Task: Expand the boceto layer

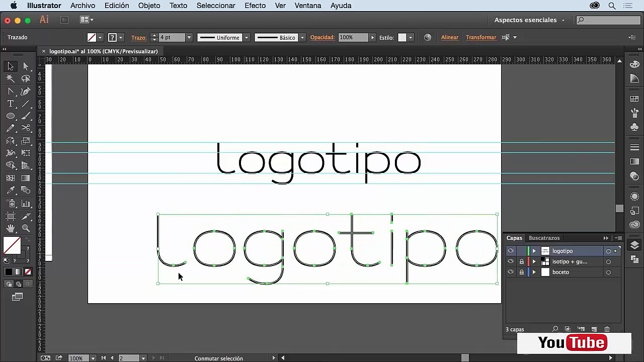Action: click(x=534, y=272)
